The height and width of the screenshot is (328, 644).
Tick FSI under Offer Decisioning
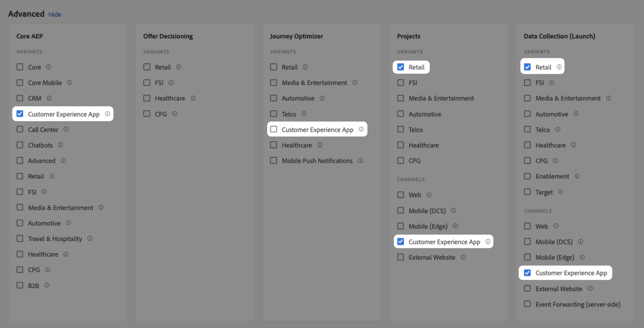click(147, 82)
